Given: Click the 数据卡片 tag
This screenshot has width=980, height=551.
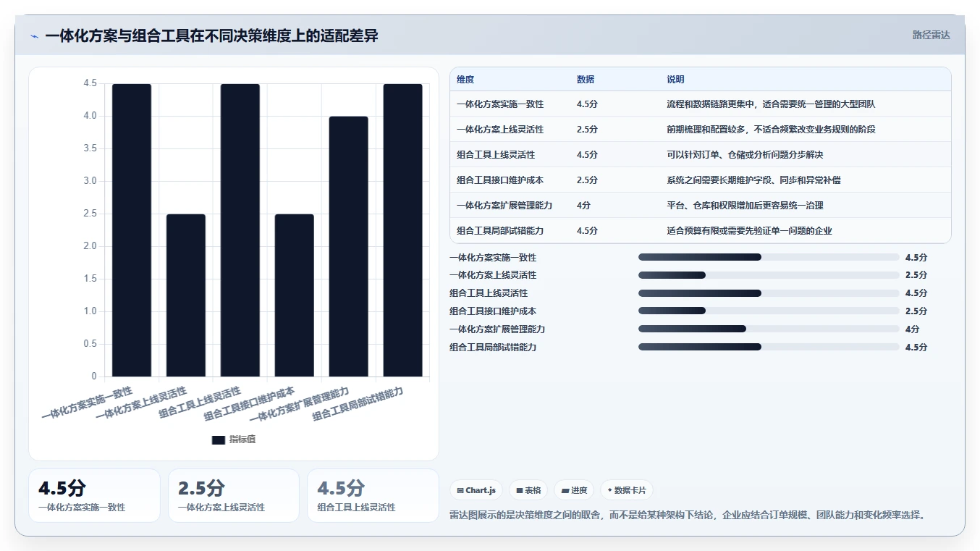Looking at the screenshot, I should pyautogui.click(x=626, y=490).
